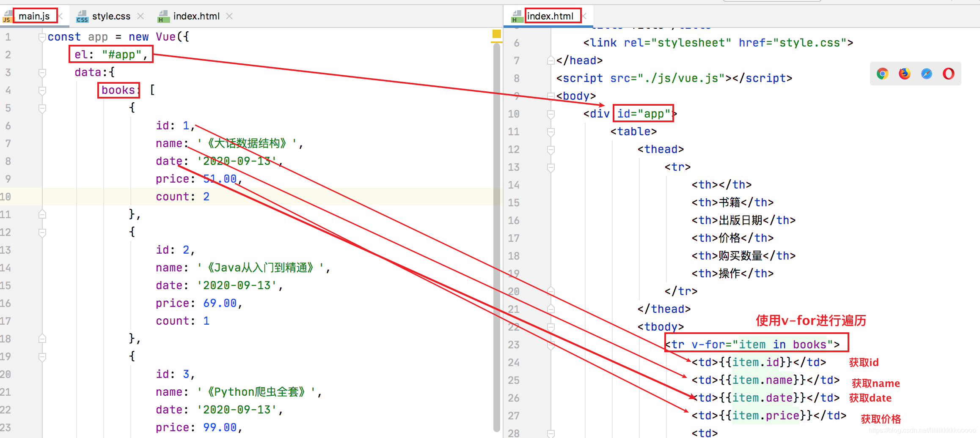The width and height of the screenshot is (980, 438).
Task: Switch to the main.js tab
Action: [x=34, y=16]
